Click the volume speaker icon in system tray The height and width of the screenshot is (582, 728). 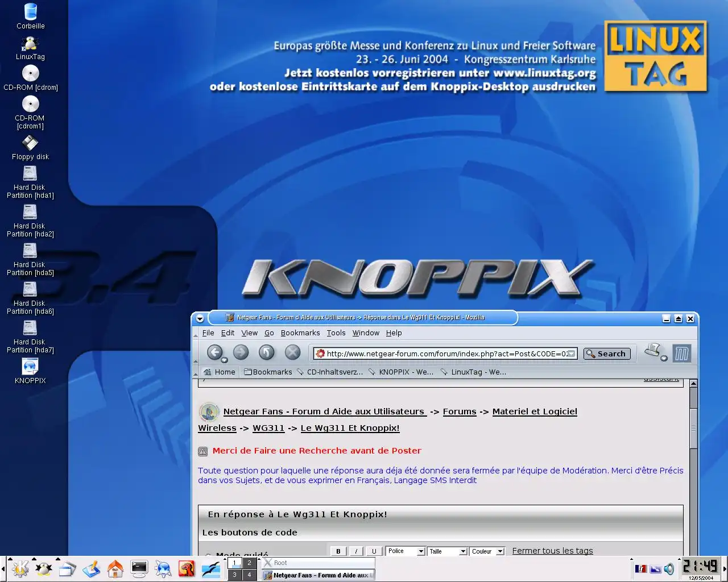tap(669, 568)
